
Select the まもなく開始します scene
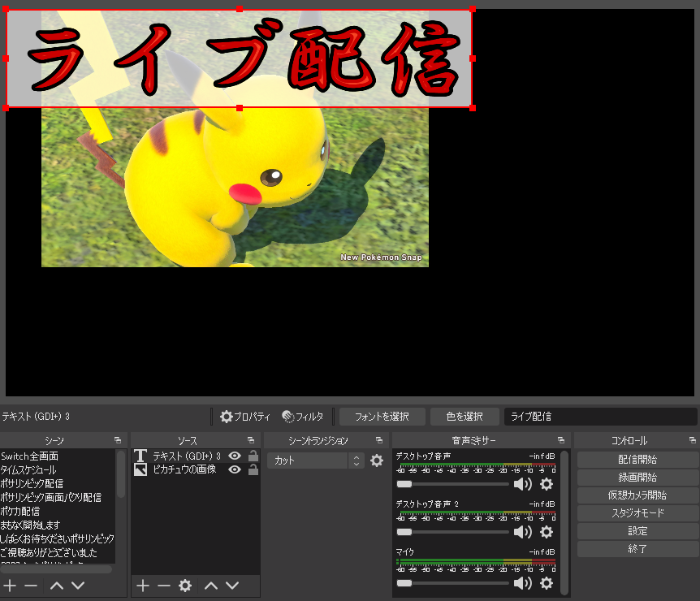pyautogui.click(x=58, y=525)
